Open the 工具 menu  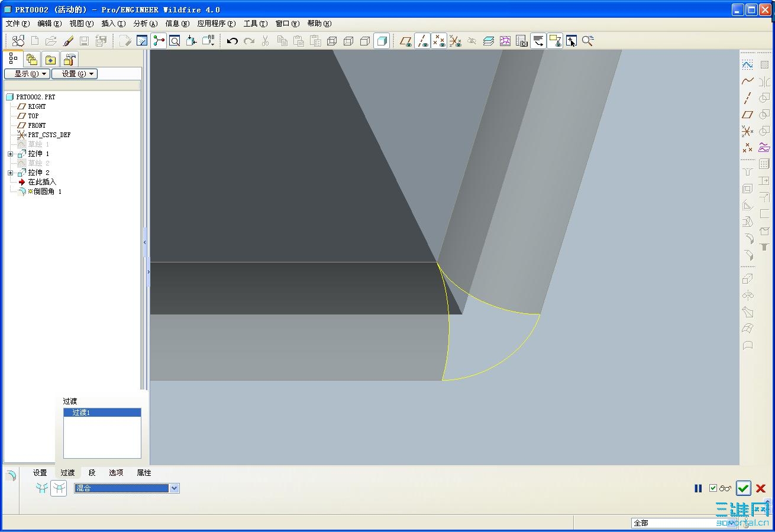(x=256, y=24)
